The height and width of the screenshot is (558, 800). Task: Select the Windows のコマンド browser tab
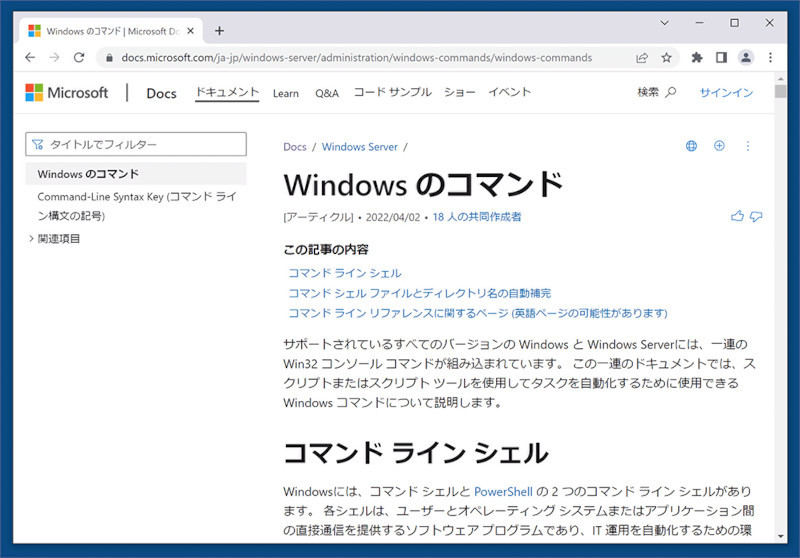111,31
